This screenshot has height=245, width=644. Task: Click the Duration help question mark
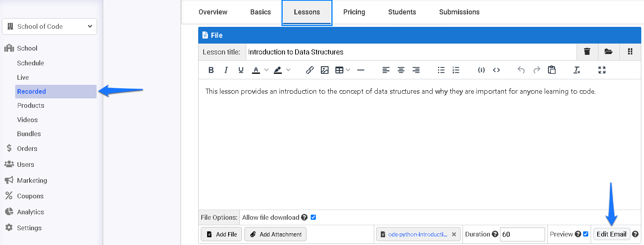click(x=495, y=234)
